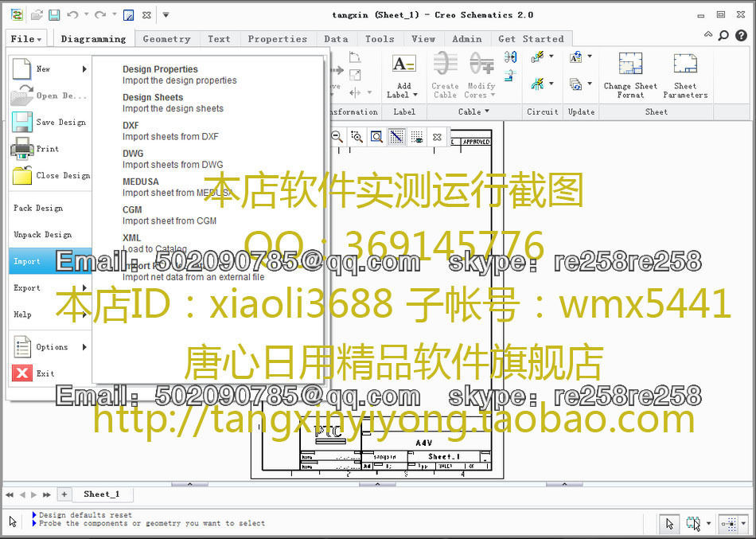Viewport: 756px width, 539px height.
Task: Open the upper Update icon dropdown arrow
Action: pyautogui.click(x=590, y=57)
